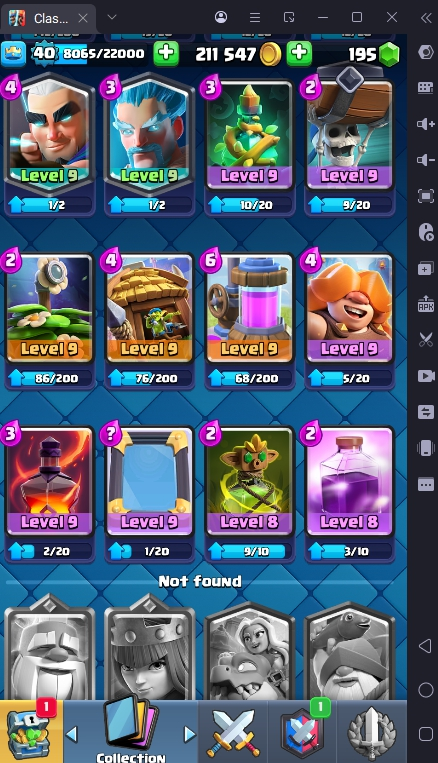Select the Mirror card Level 9
The image size is (438, 763).
[x=149, y=481]
